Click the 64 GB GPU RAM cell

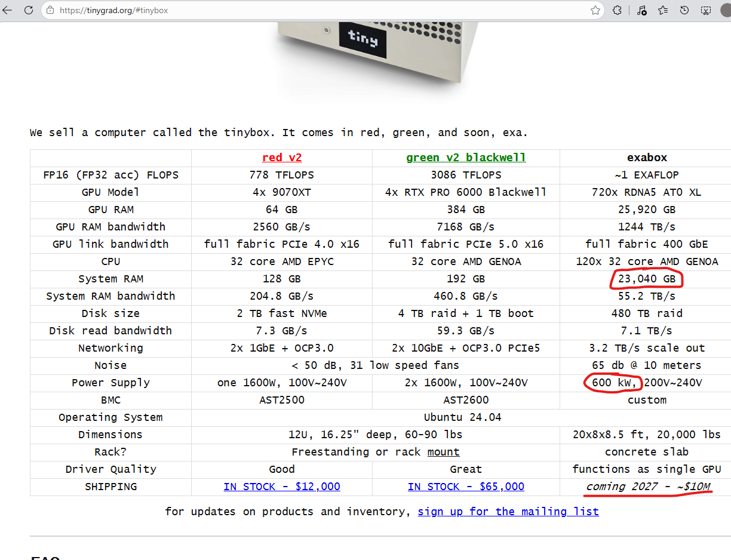(x=282, y=210)
